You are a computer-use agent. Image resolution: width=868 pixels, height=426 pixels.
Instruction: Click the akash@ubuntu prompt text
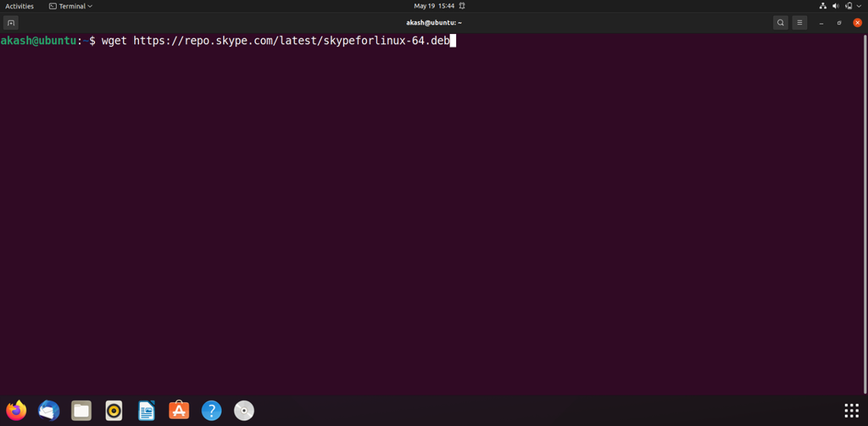37,41
